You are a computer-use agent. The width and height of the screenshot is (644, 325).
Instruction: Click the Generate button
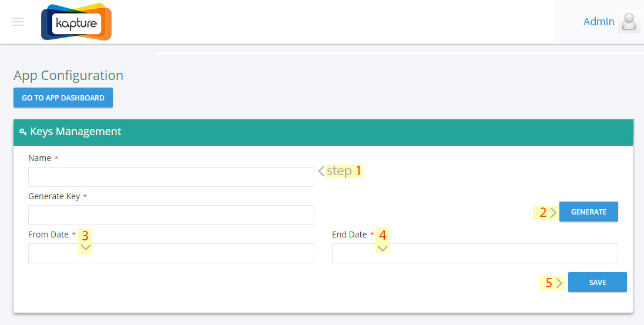[589, 212]
